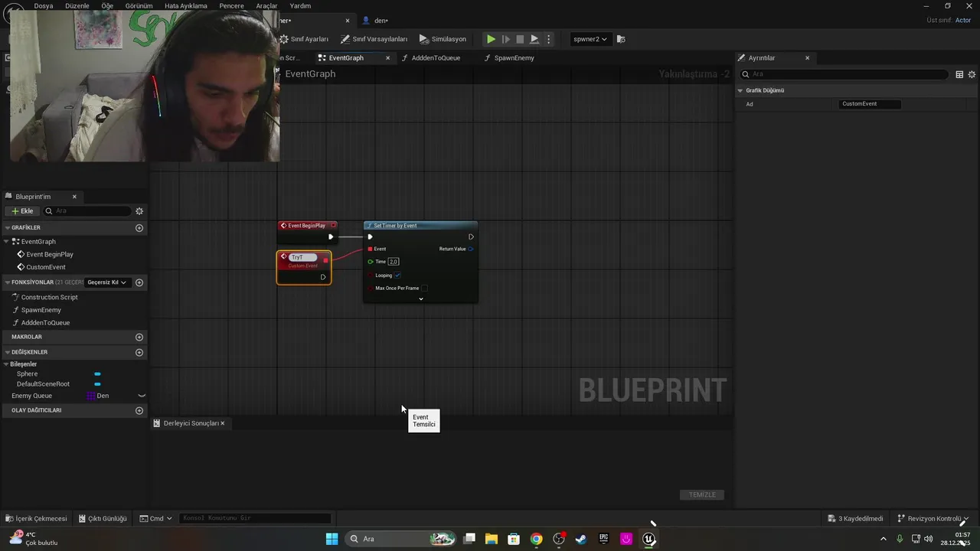Open the Dosya menu
Image resolution: width=980 pixels, height=551 pixels.
click(x=44, y=5)
